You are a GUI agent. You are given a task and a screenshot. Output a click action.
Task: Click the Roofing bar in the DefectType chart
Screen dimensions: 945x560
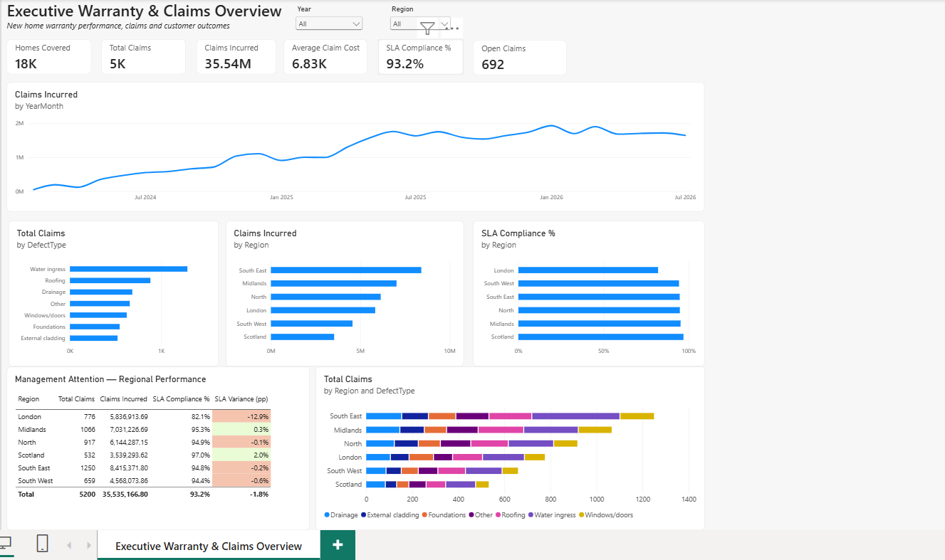[110, 280]
